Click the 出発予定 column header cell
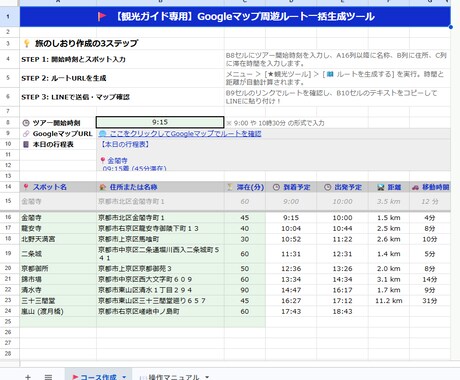This screenshot has height=380, width=460. pos(342,187)
